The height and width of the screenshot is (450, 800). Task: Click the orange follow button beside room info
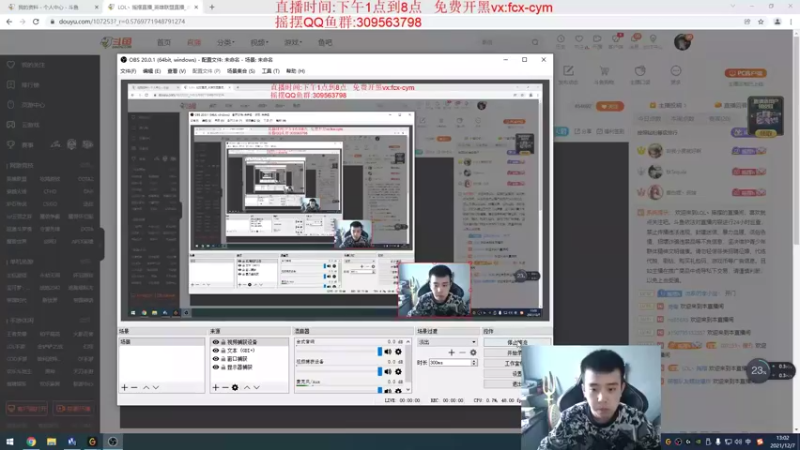click(x=610, y=106)
